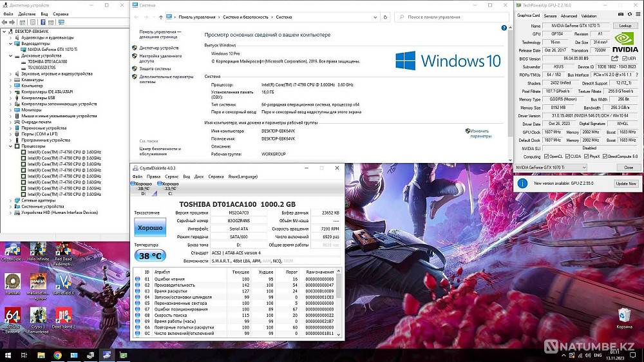Viewport: 644px width, 362px height.
Task: Click the Хорошо health status button
Action: [150, 227]
